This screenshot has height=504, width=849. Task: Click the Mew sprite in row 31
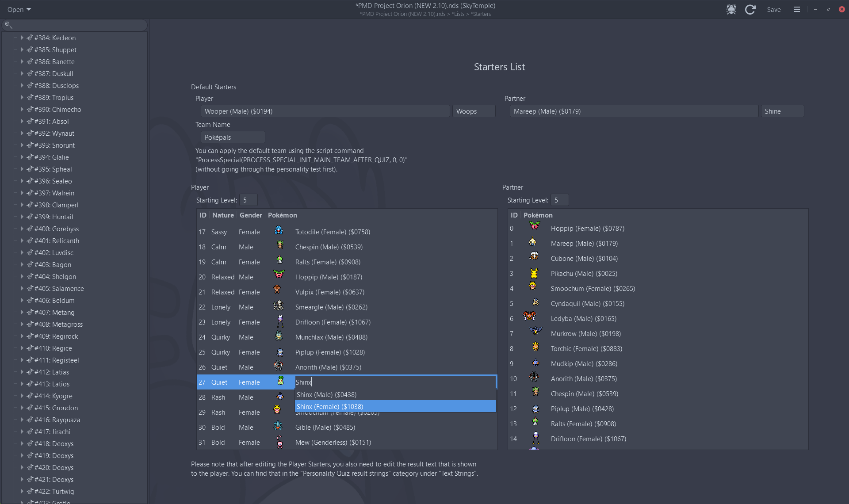point(279,442)
